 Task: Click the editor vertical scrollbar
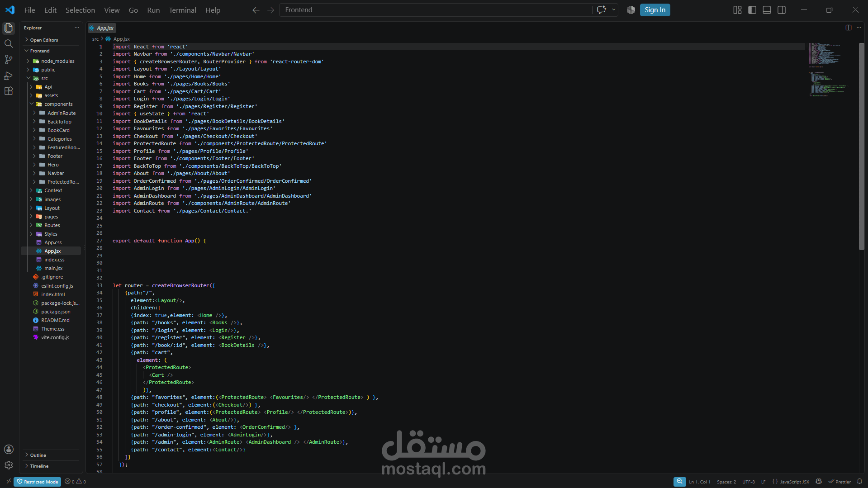[862, 146]
